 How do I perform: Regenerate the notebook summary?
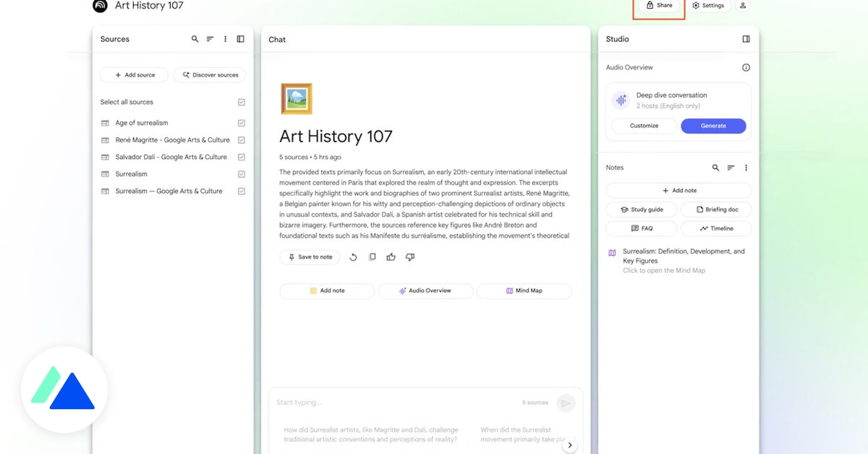[x=354, y=257]
